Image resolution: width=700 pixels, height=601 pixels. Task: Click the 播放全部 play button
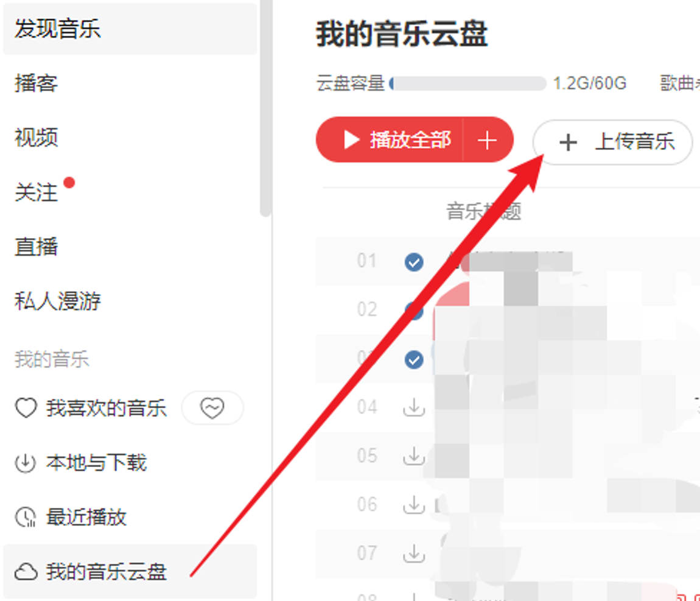point(390,140)
